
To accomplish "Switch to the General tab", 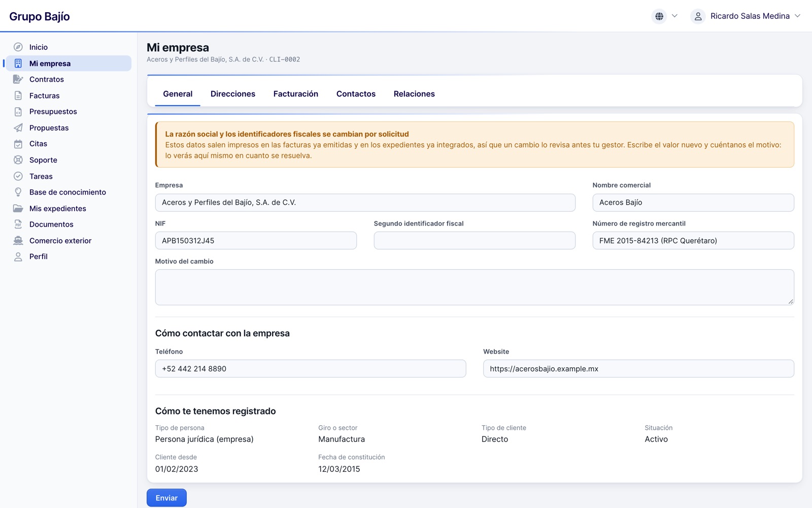I will point(178,94).
